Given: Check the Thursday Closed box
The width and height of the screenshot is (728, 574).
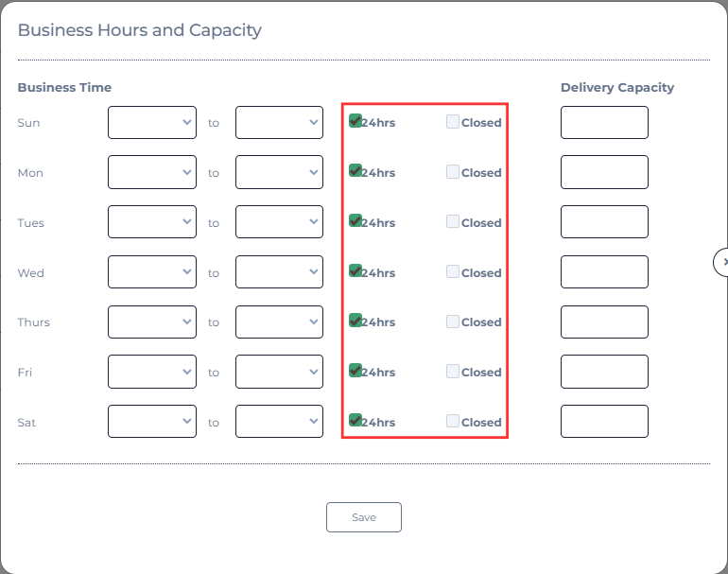Looking at the screenshot, I should point(453,322).
